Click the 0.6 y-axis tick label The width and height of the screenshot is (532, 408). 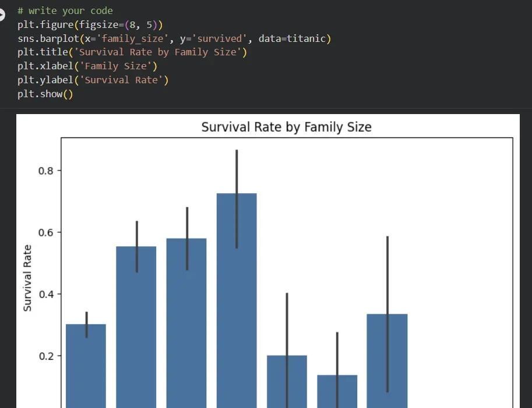click(46, 232)
